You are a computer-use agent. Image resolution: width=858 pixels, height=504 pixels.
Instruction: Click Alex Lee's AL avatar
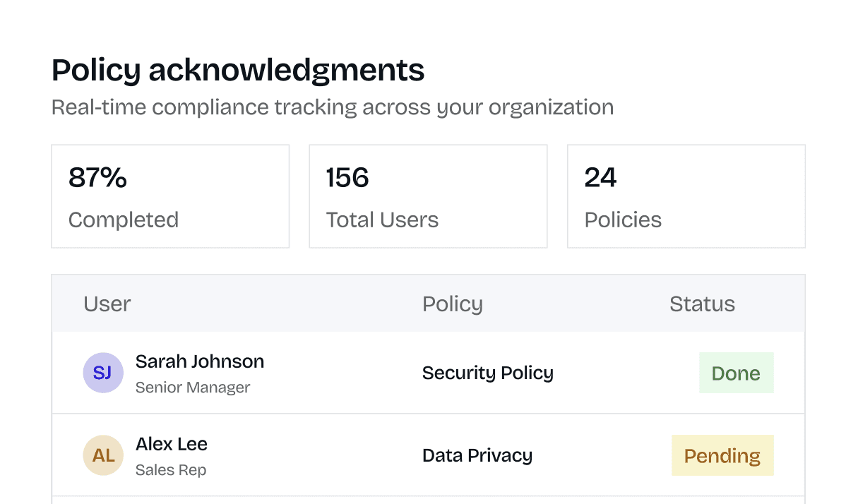pos(103,455)
